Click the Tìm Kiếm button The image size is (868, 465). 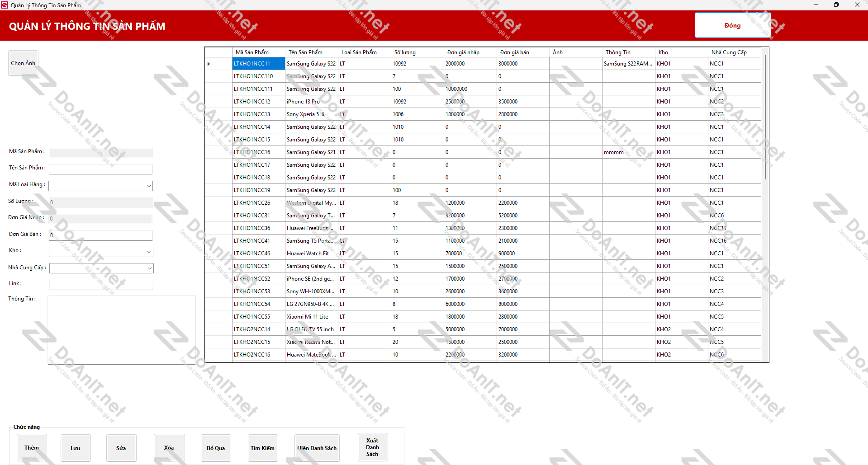[263, 448]
